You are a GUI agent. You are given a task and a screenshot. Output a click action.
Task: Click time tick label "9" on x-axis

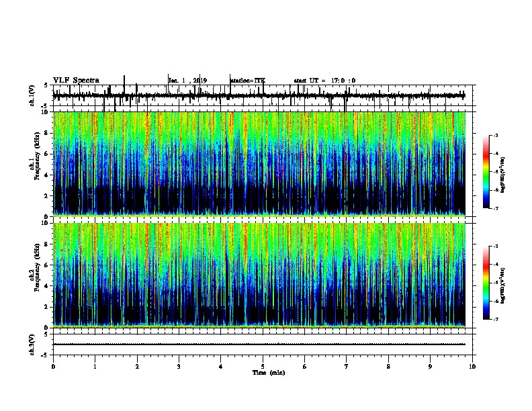430,367
